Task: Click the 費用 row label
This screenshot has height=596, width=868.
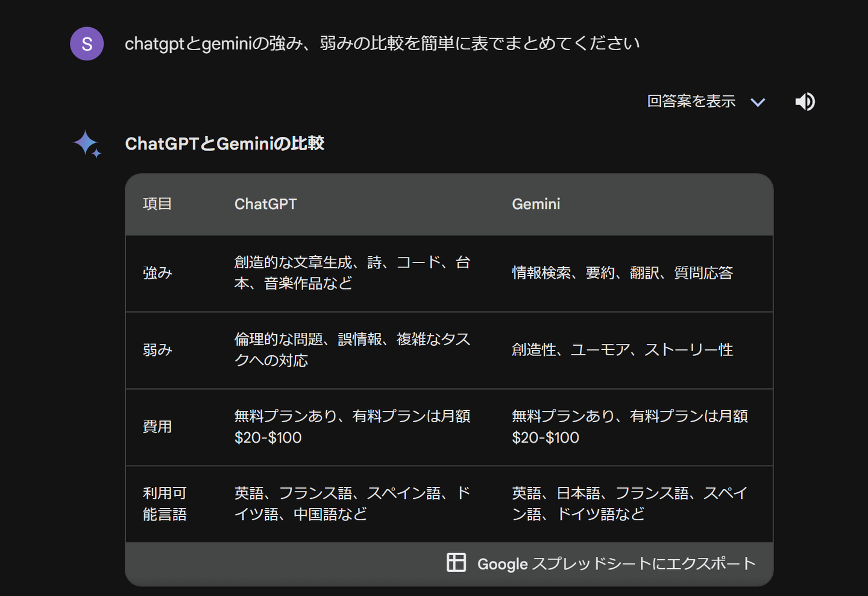Action: [157, 427]
